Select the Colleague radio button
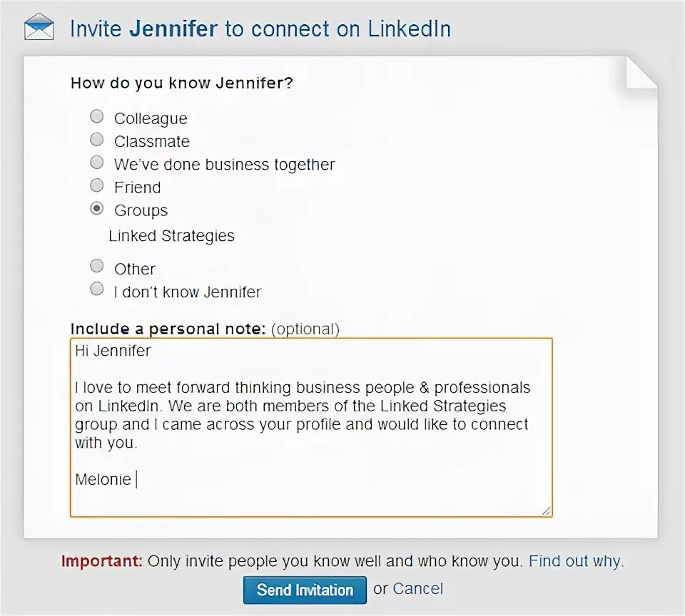This screenshot has width=685, height=616. click(x=97, y=116)
